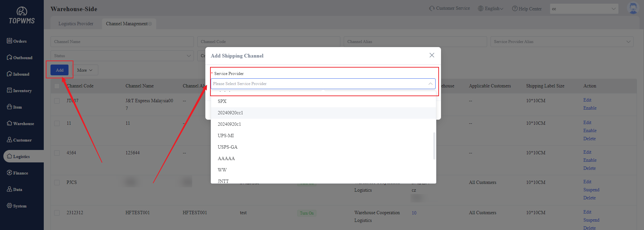This screenshot has height=230, width=644.
Task: Click Enable link for row JT007
Action: coord(590,108)
